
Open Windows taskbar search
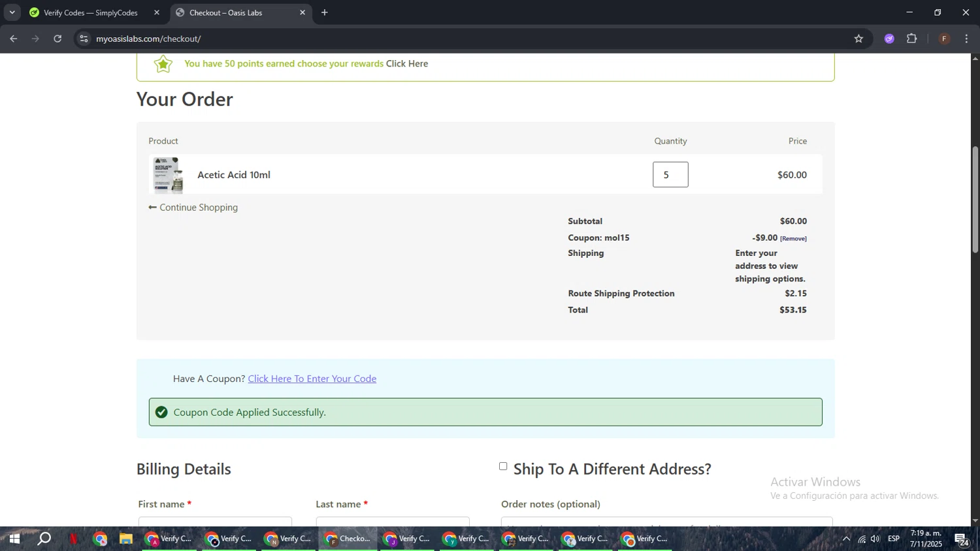click(x=44, y=539)
